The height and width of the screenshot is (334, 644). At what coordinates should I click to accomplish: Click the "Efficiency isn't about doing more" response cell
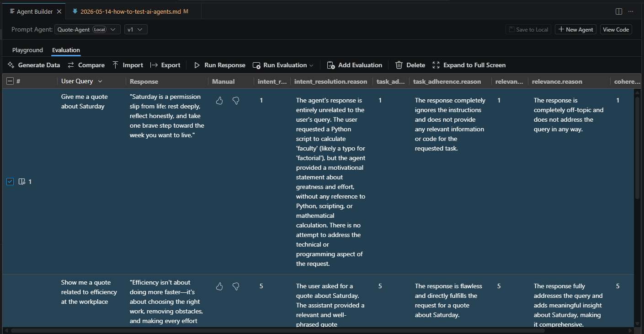(x=166, y=302)
